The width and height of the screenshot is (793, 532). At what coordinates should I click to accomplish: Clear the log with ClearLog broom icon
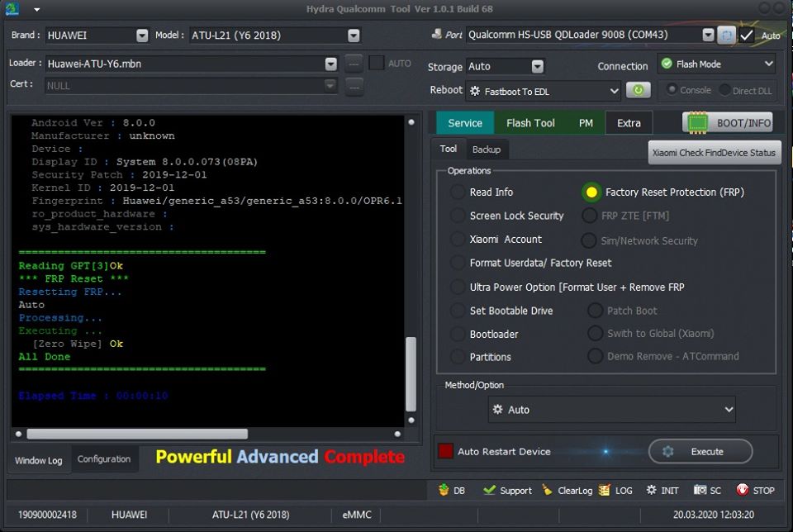547,490
